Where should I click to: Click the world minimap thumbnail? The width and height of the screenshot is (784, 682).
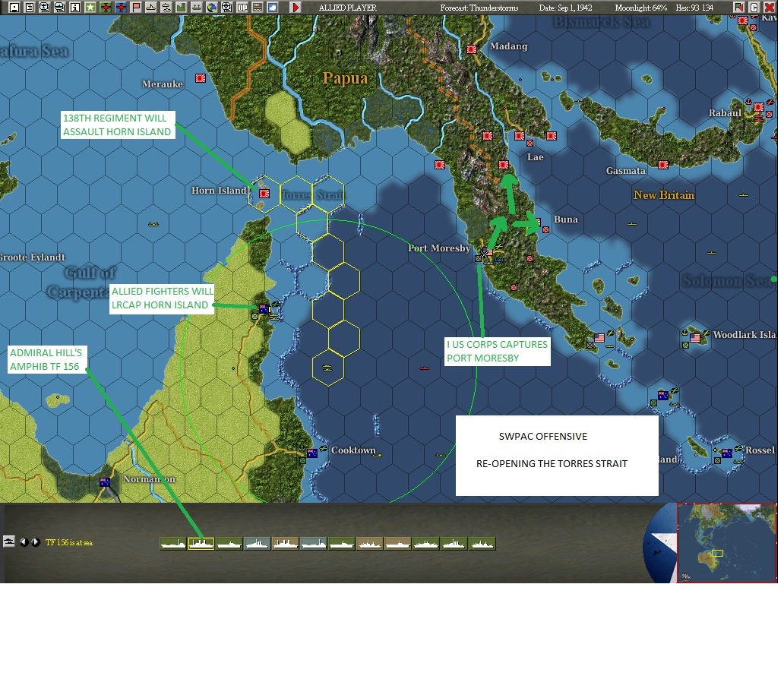(x=726, y=543)
